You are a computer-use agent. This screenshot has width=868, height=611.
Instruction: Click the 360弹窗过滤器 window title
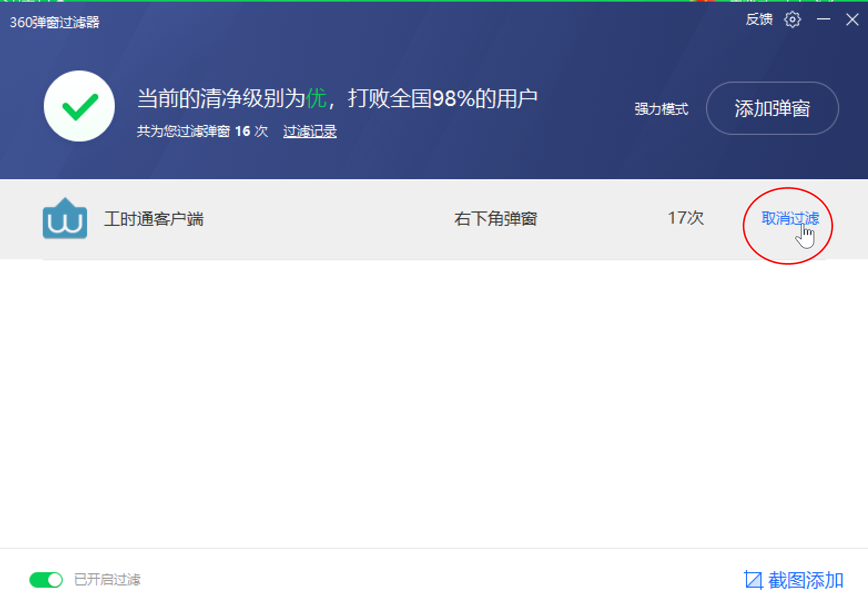click(55, 22)
